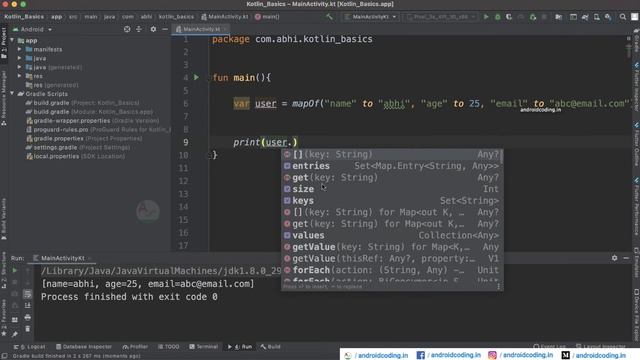Click the Run tool window tab at bottom

(x=240, y=347)
